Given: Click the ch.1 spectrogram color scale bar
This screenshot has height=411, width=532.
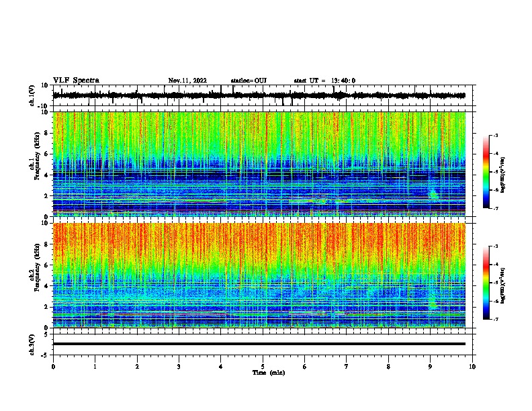Looking at the screenshot, I should 486,172.
